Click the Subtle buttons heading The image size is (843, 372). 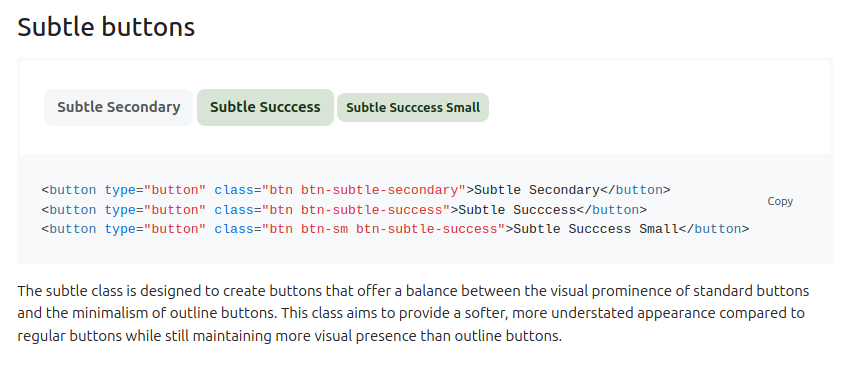coord(106,27)
